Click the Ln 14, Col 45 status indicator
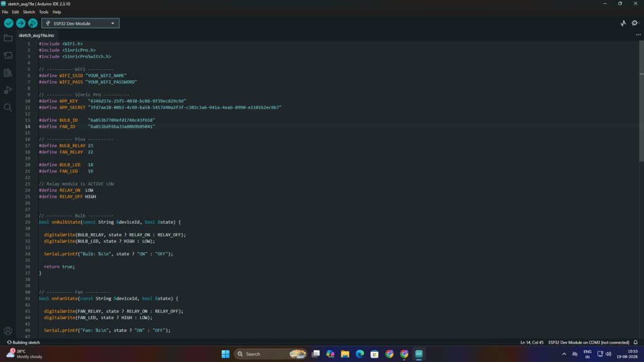Viewport: 644px width, 362px height. pyautogui.click(x=532, y=343)
